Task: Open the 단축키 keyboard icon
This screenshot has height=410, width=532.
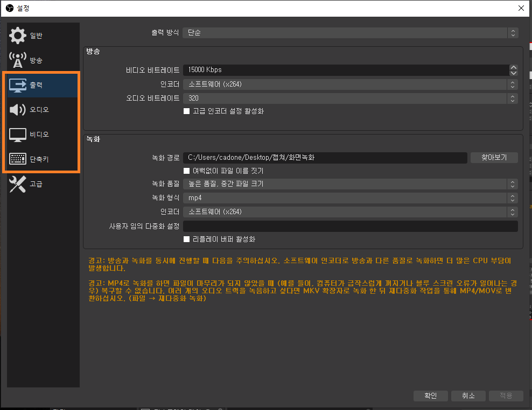Action: [x=18, y=159]
